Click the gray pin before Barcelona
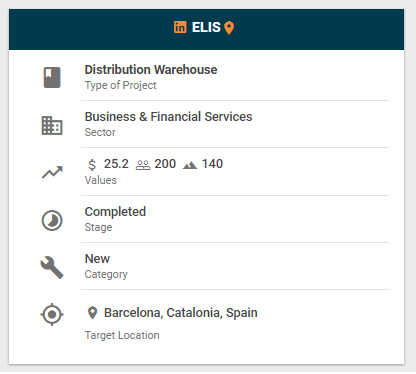This screenshot has width=416, height=374. click(x=92, y=313)
